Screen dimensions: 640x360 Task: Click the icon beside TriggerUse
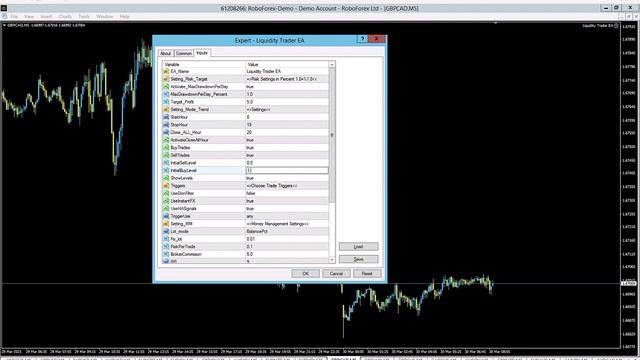[x=166, y=216]
